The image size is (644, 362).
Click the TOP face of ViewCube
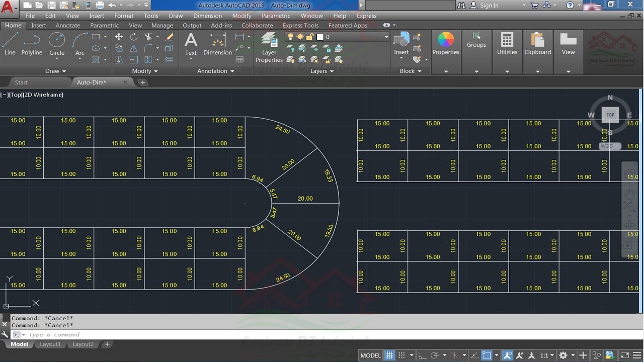[610, 115]
